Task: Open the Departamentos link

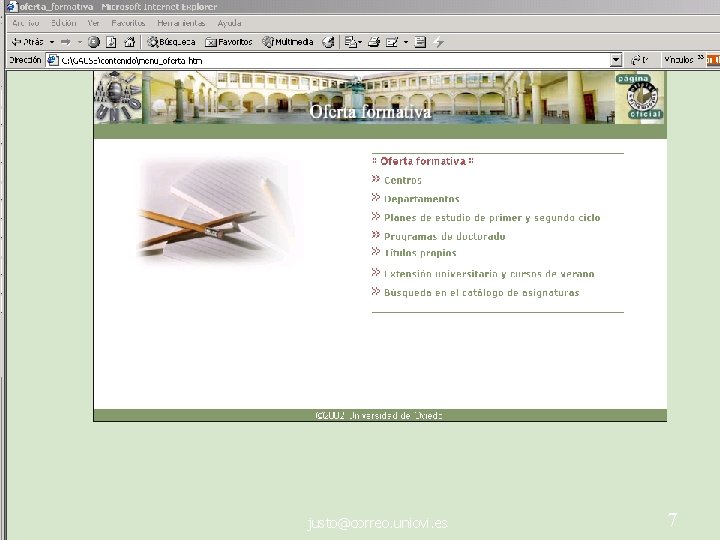Action: click(x=422, y=199)
